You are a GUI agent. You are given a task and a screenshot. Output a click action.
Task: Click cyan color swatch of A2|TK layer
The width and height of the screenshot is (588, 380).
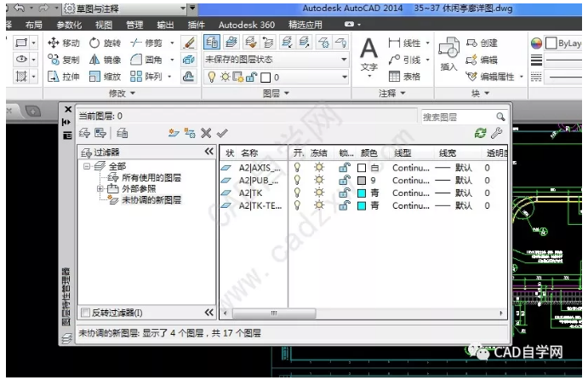[x=362, y=193]
